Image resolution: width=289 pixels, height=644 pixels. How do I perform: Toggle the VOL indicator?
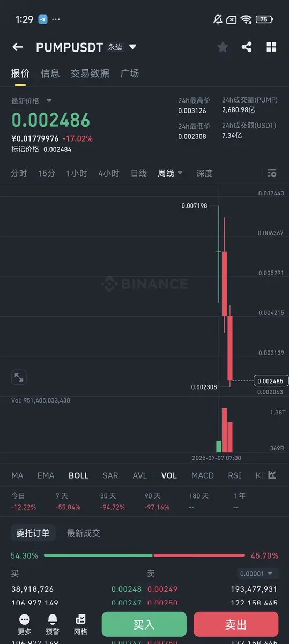click(169, 475)
